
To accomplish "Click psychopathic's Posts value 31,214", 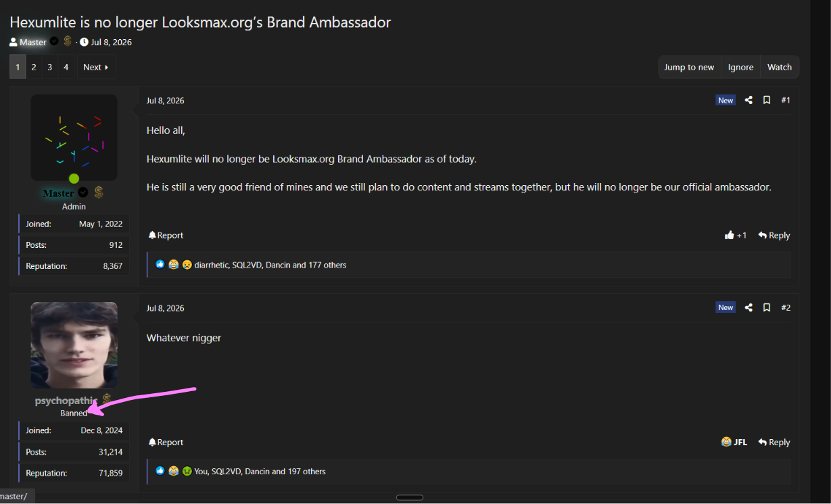I will [111, 452].
